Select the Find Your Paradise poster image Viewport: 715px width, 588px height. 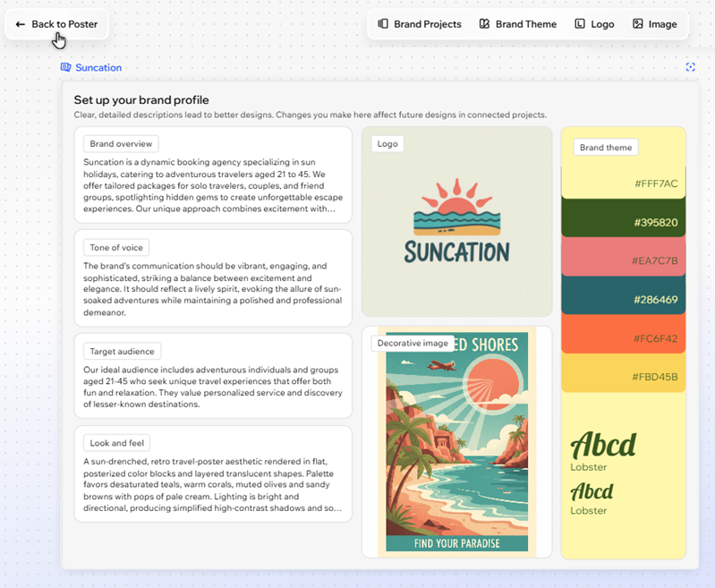pos(457,441)
